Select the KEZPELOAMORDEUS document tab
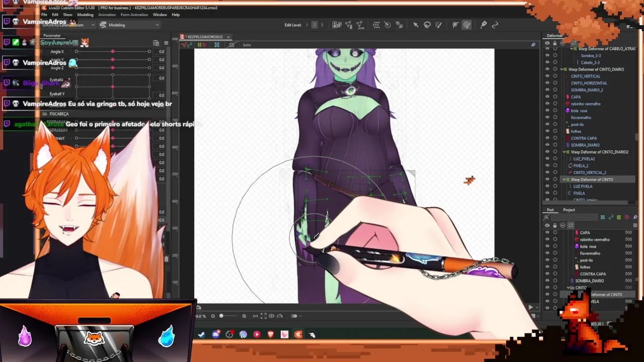This screenshot has height=362, width=644. point(205,37)
